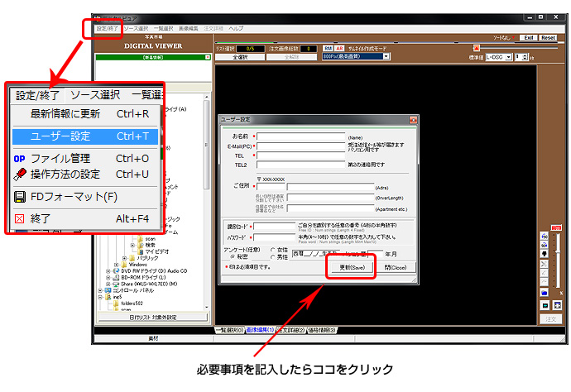Expand the DVD RW drive tree node
This screenshot has height=392, width=571.
(x=108, y=271)
